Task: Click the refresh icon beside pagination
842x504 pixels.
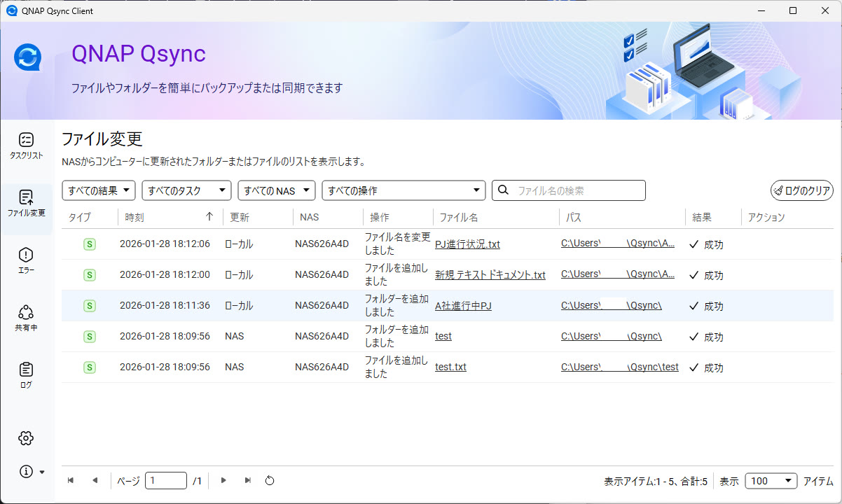Action: pos(270,480)
